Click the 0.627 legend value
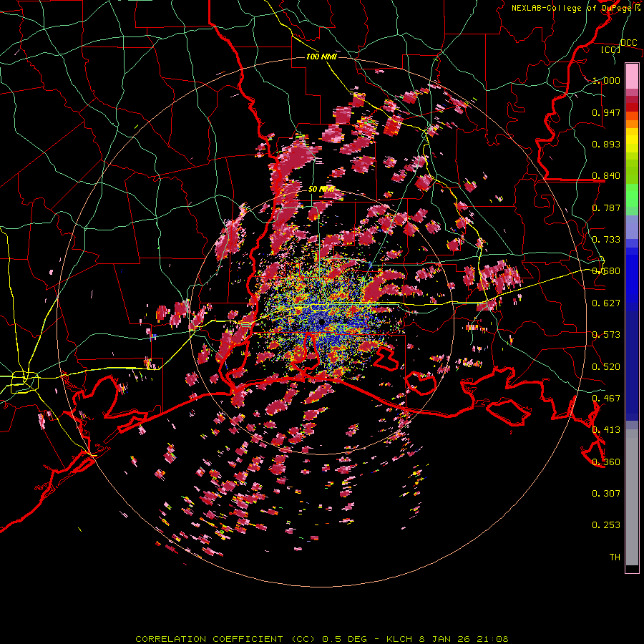The width and height of the screenshot is (644, 644). 606,303
